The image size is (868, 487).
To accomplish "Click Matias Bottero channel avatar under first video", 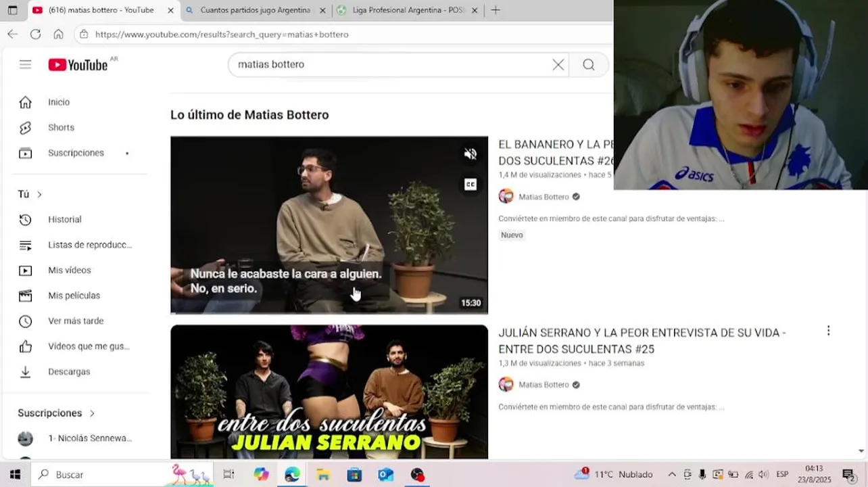I will click(506, 197).
